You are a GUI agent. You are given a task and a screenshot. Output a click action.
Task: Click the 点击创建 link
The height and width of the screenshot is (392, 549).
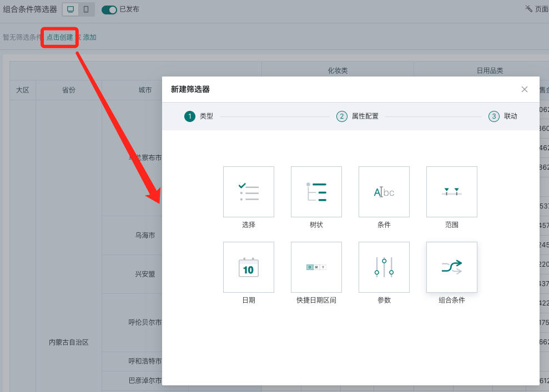click(x=59, y=37)
